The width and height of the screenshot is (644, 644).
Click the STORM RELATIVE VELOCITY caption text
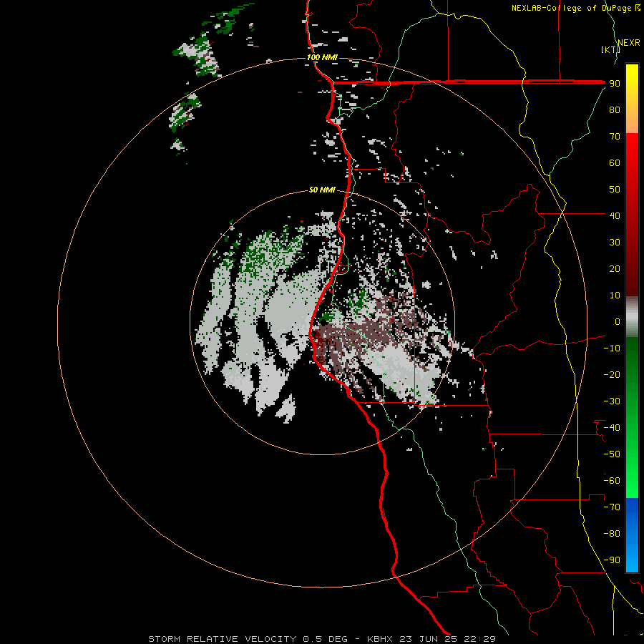(321, 639)
